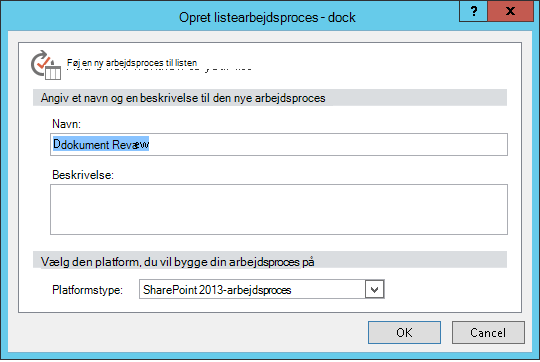The image size is (540, 362).
Task: Expand the Platformstype dropdown arrow
Action: (x=374, y=289)
